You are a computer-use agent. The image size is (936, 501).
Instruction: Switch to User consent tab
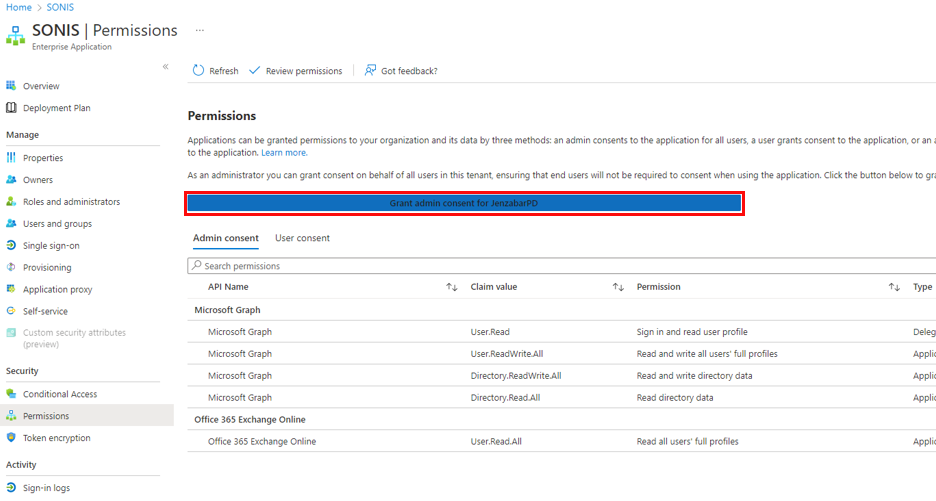(302, 238)
